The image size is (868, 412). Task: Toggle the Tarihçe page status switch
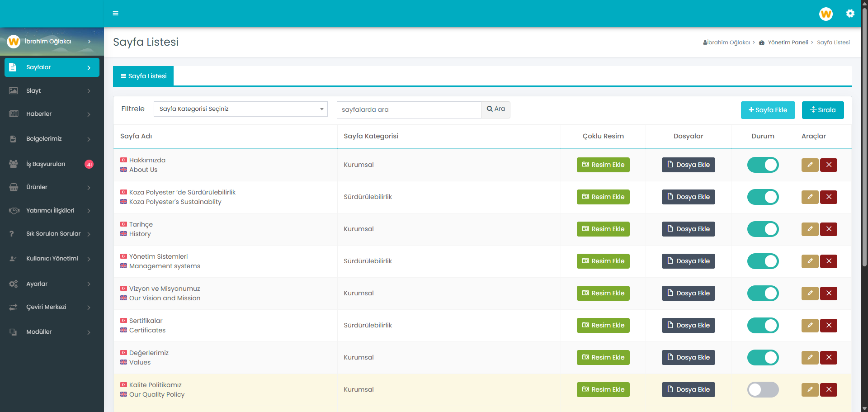[x=763, y=229]
